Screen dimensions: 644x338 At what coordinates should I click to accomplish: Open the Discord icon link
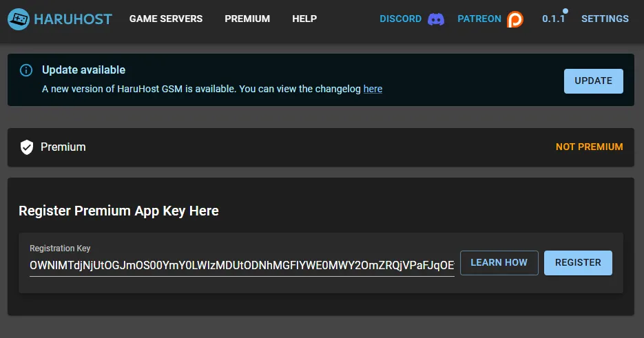click(436, 19)
